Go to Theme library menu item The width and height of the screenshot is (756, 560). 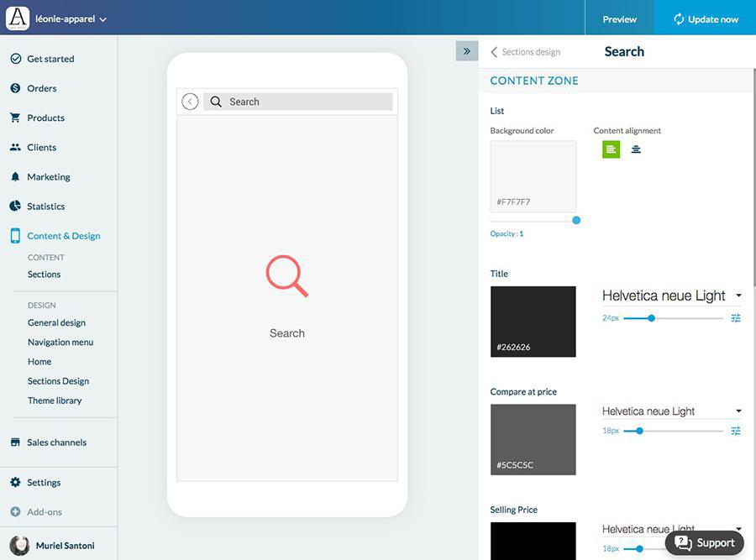[55, 400]
